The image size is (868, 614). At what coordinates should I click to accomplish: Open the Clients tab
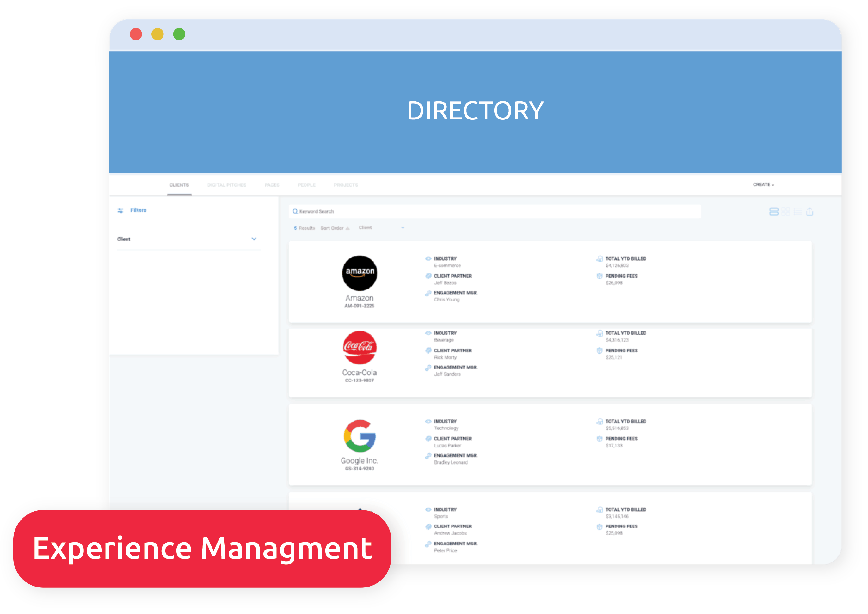pos(179,185)
